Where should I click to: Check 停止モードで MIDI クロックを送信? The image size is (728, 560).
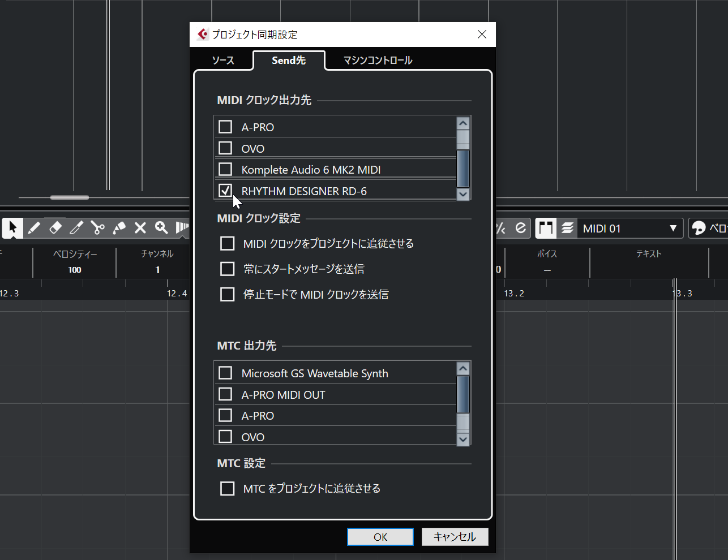coord(227,294)
